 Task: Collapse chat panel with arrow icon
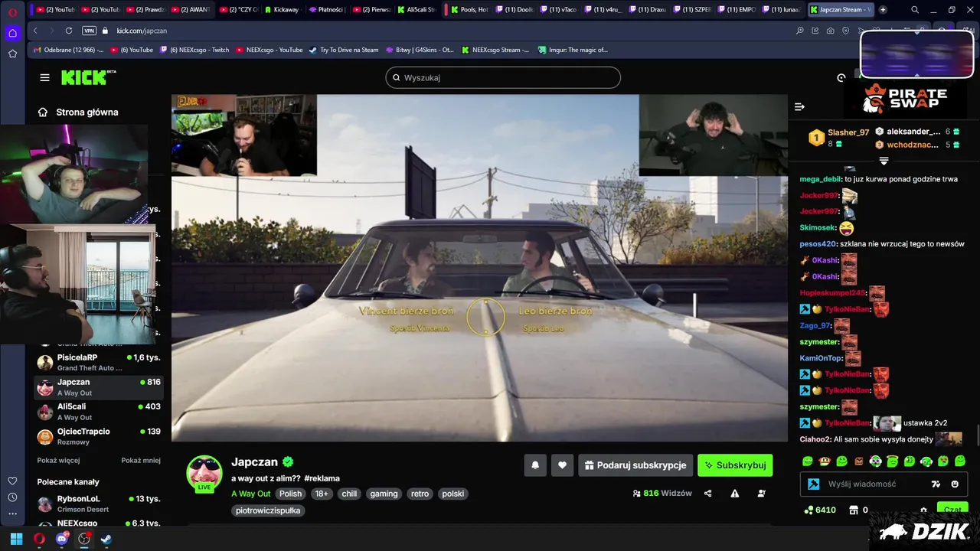tap(799, 107)
